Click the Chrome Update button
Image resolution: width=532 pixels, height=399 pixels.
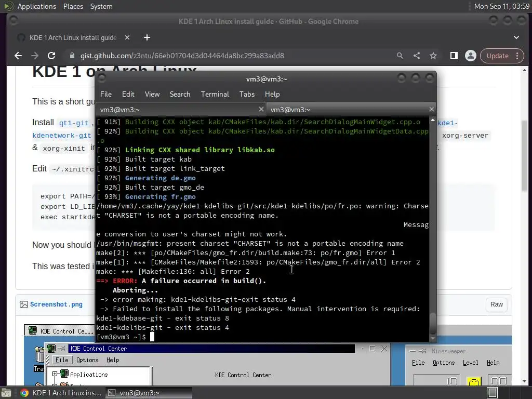click(497, 56)
